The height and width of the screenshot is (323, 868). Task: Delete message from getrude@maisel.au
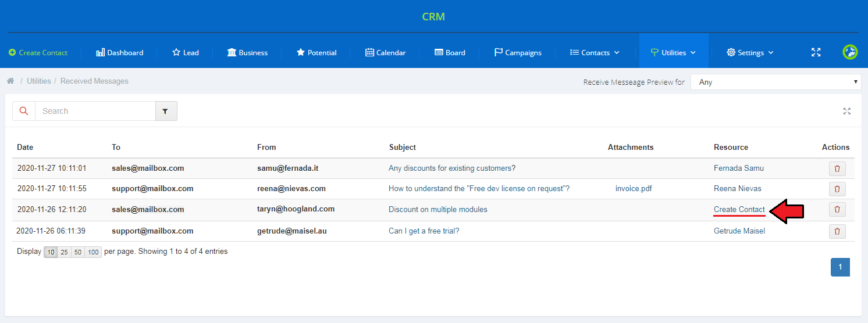coord(837,231)
